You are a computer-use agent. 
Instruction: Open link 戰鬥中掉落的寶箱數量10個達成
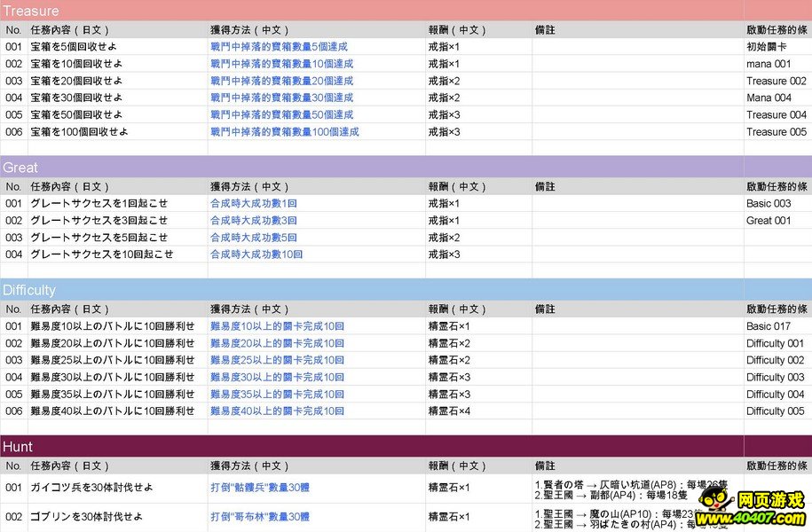click(281, 64)
